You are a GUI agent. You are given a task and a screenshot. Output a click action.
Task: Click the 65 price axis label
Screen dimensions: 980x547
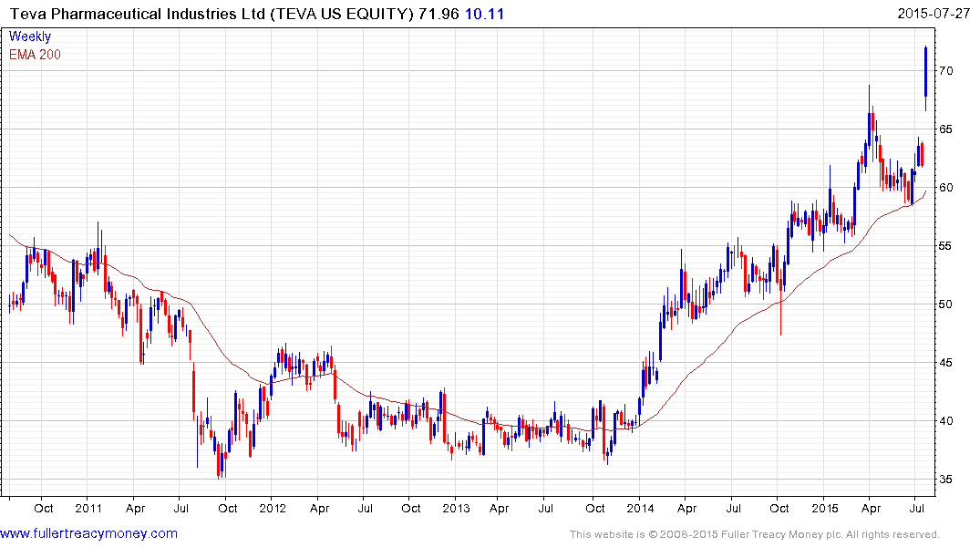[x=945, y=129]
